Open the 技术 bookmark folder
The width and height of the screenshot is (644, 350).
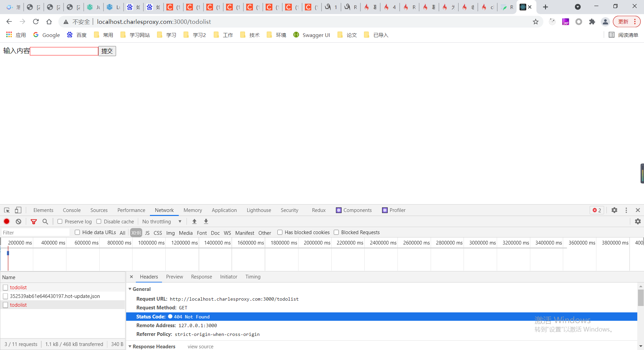(250, 35)
